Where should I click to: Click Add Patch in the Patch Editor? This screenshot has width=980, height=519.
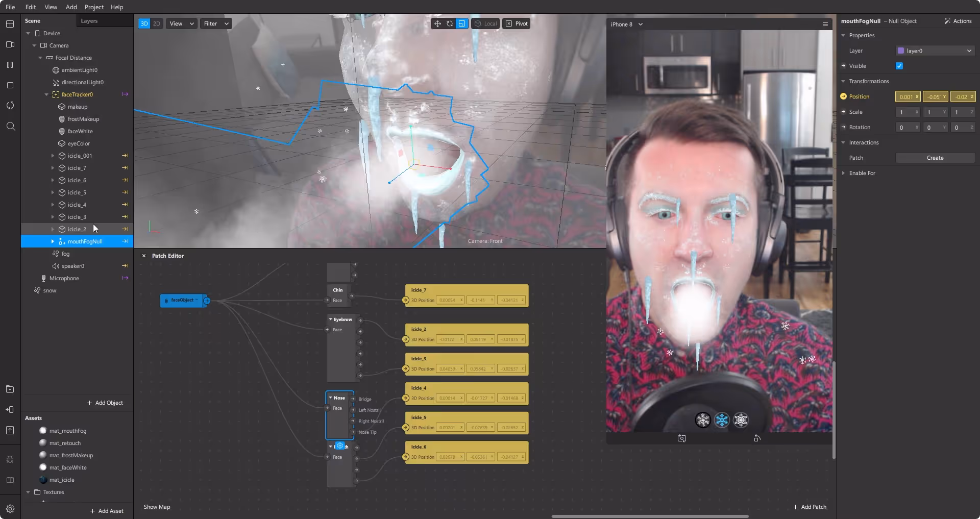click(810, 507)
